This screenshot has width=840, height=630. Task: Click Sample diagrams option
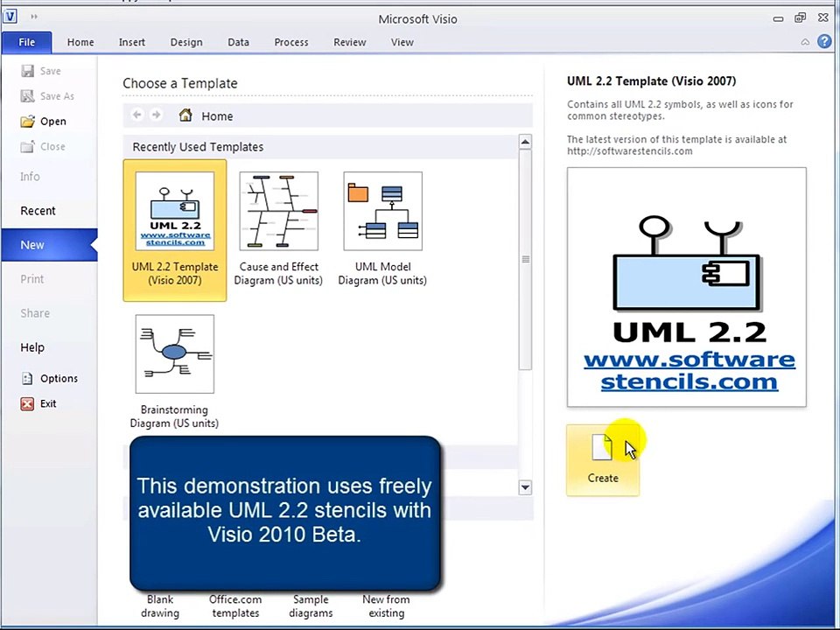pos(311,606)
